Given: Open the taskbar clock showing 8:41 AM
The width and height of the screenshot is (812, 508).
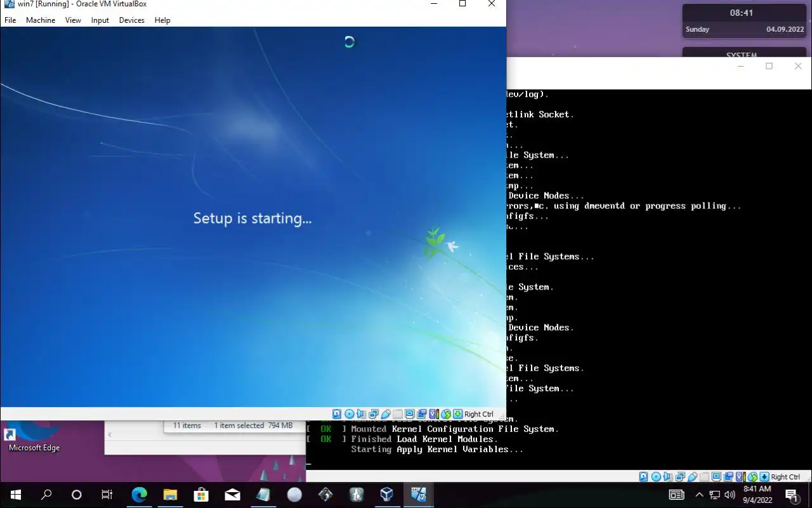Looking at the screenshot, I should coord(757,495).
